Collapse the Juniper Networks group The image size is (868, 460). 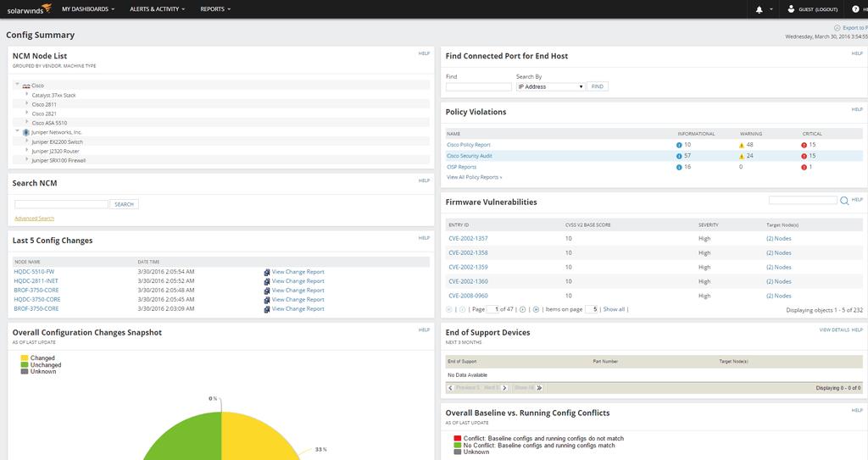coord(17,131)
